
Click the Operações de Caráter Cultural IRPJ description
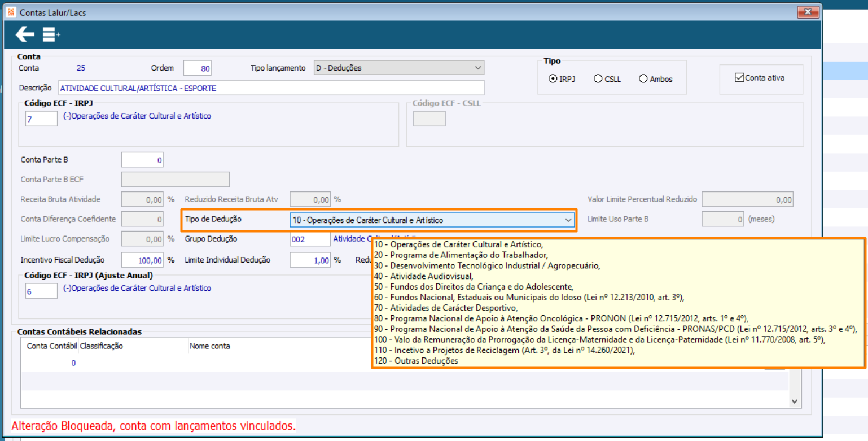137,116
